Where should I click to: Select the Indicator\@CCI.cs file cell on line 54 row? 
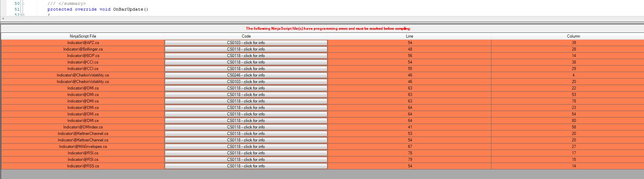(83, 62)
